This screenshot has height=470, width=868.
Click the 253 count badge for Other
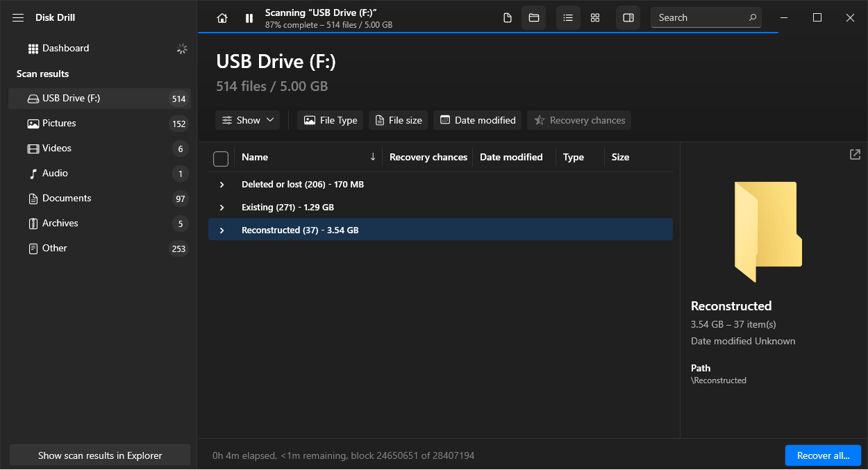[x=179, y=249]
